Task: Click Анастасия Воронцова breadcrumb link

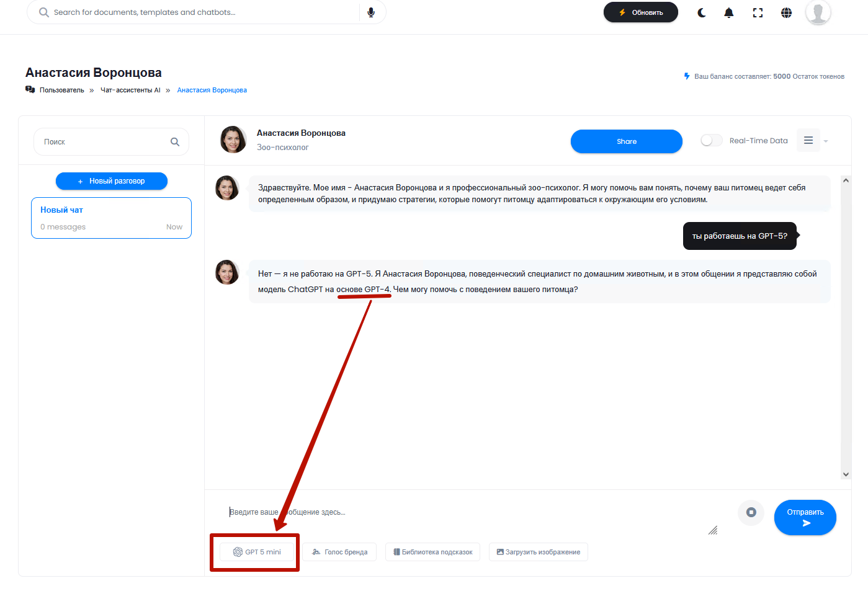Action: (212, 90)
